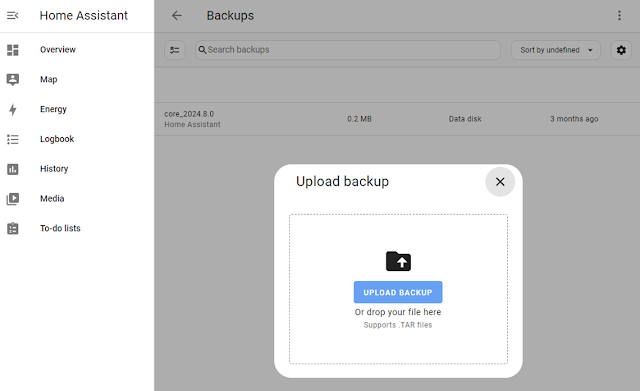Screen dimensions: 640x391
Task: Open History in the sidebar
Action: coord(54,169)
